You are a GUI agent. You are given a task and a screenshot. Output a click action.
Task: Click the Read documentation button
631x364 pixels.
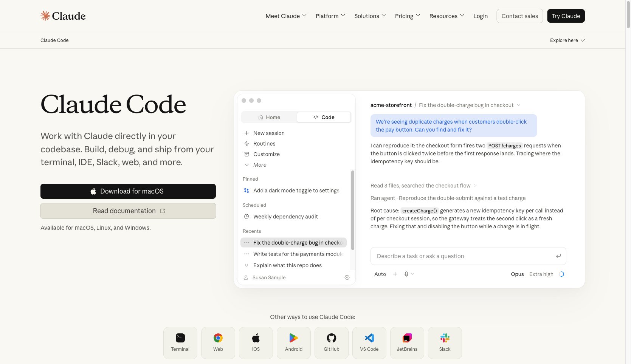tap(128, 211)
